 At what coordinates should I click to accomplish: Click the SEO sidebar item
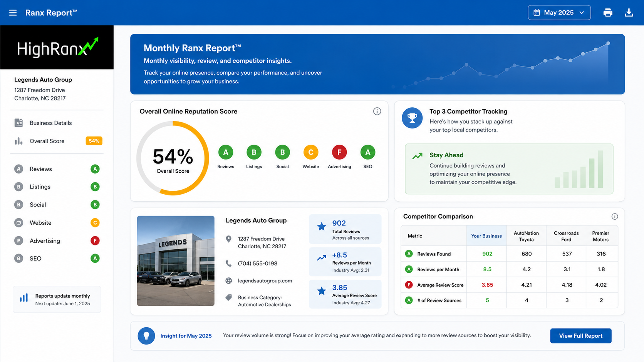(x=57, y=259)
